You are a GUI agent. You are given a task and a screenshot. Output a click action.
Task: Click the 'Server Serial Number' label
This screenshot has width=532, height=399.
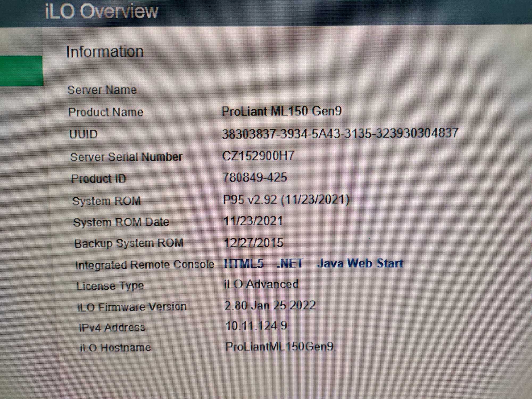[x=126, y=157]
